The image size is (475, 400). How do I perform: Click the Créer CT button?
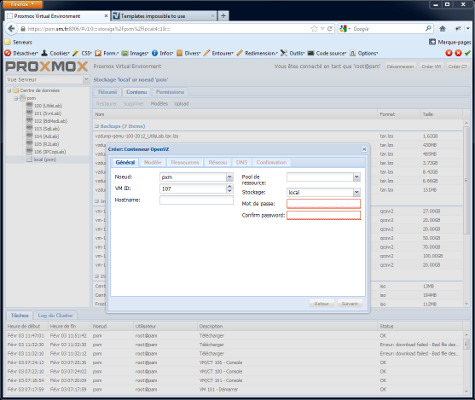(458, 66)
